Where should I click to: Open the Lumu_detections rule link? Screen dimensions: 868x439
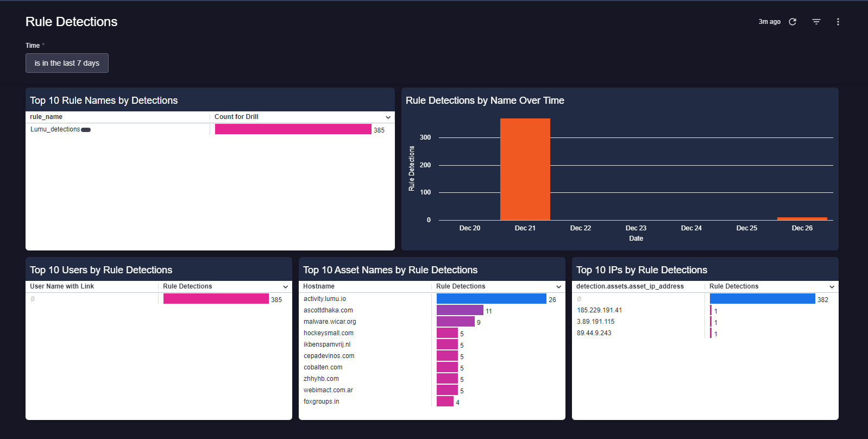coord(55,129)
